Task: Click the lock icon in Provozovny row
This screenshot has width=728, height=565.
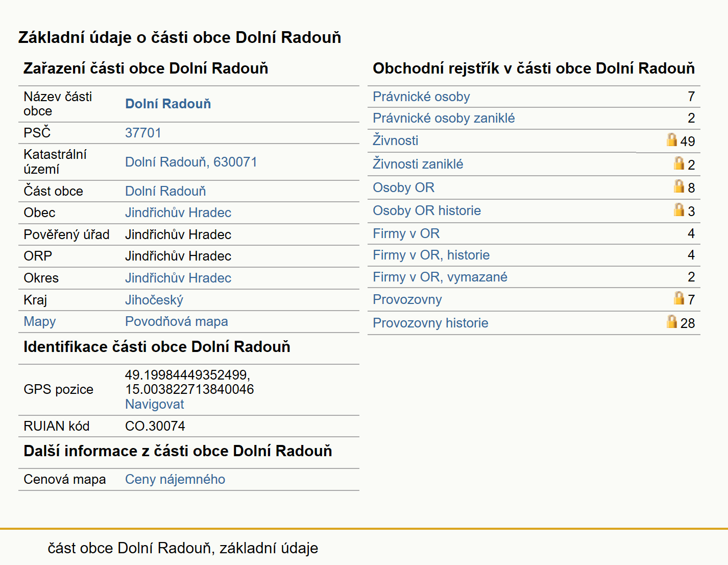Action: click(x=679, y=298)
